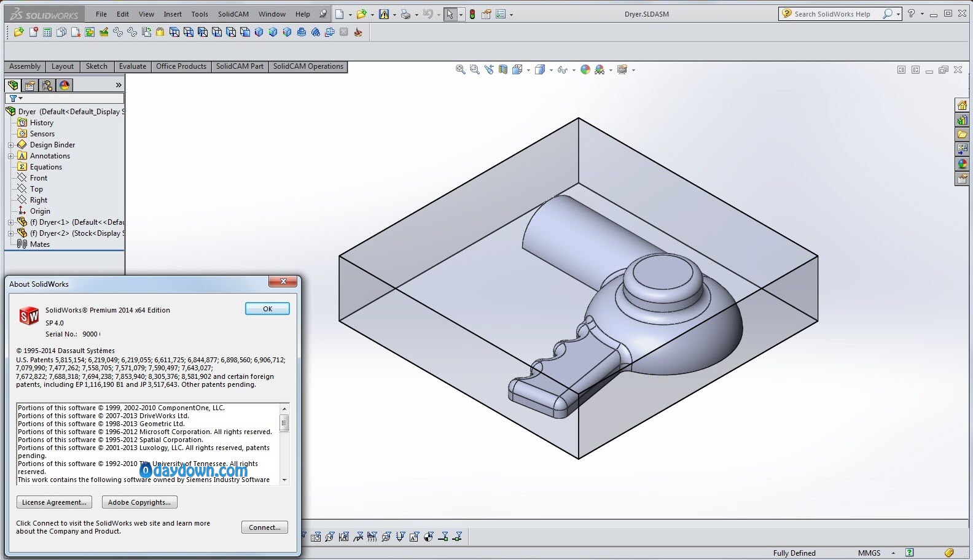Open the Custom Properties task pane icon
Screen dimensions: 973x560
click(963, 179)
